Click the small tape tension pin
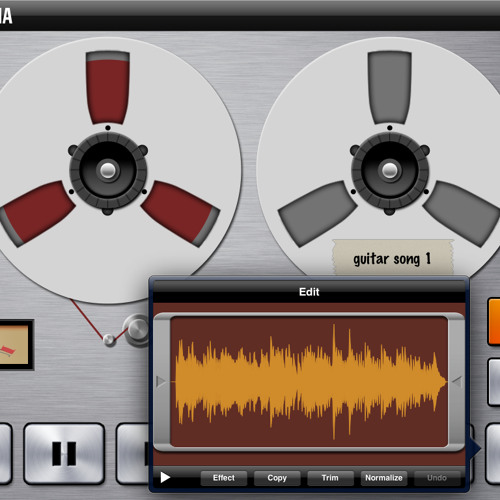 click(x=109, y=340)
